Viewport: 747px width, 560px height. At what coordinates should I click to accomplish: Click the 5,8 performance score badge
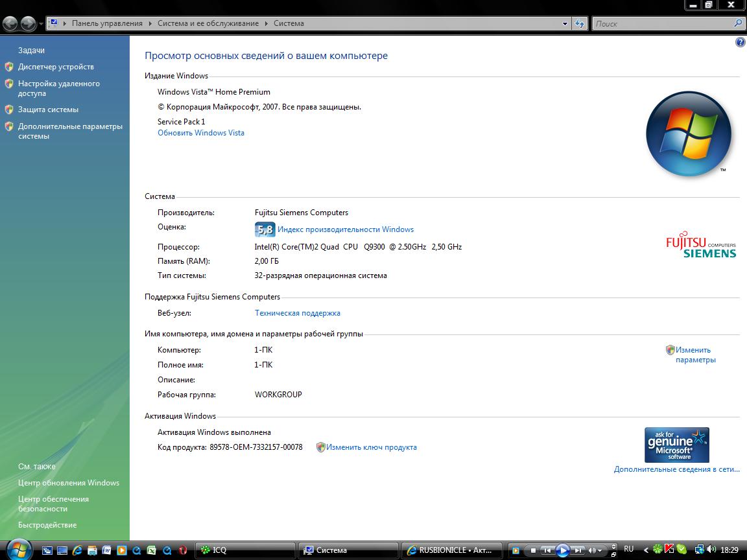pos(265,229)
